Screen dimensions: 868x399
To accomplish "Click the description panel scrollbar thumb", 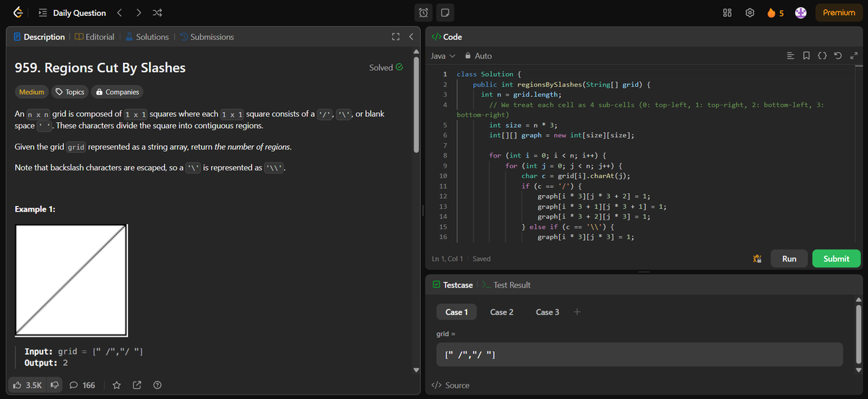I will coord(416,104).
